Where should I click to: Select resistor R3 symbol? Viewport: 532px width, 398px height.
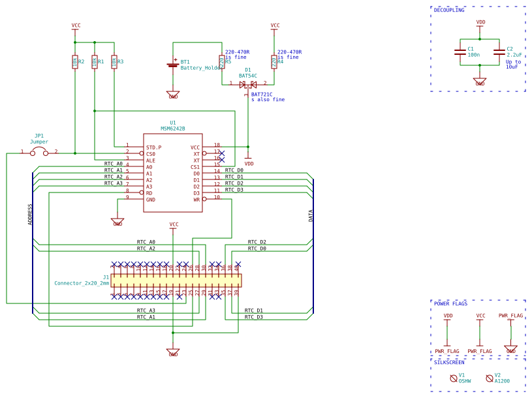[114, 62]
